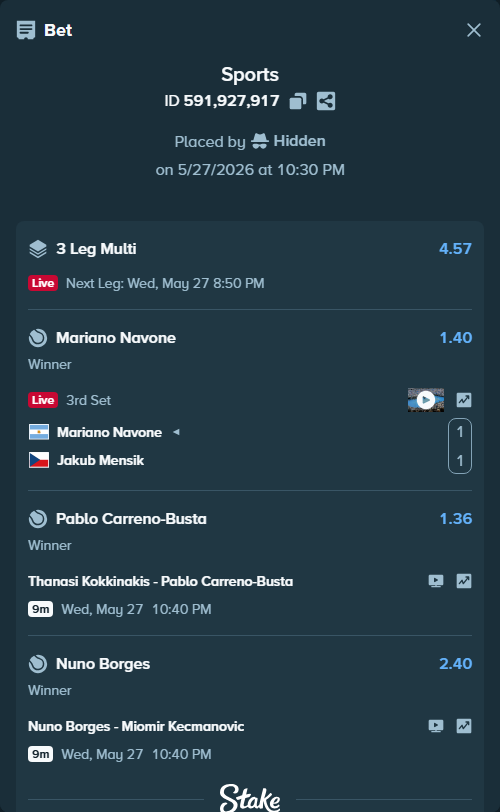Play the Navone vs Mensik live stream
The width and height of the screenshot is (500, 812).
pyautogui.click(x=425, y=400)
